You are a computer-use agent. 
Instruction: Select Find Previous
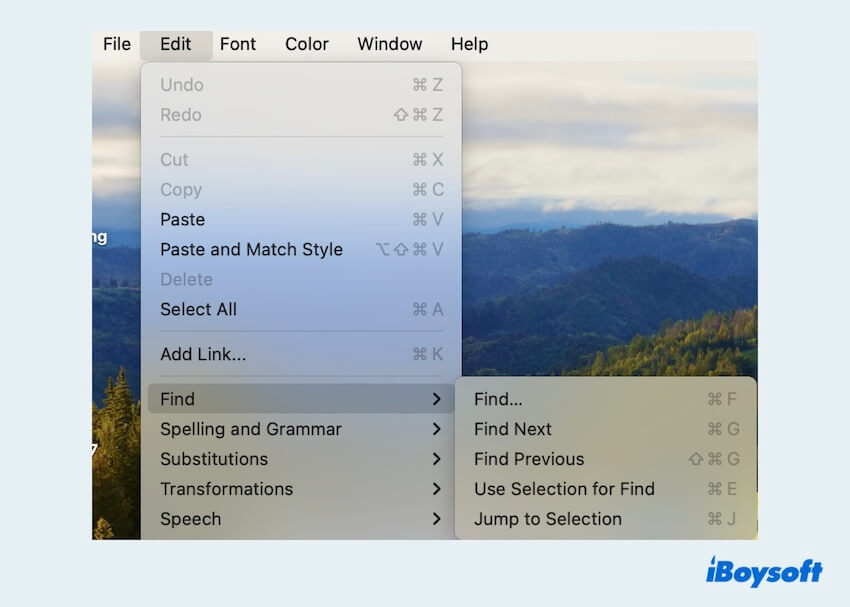tap(530, 459)
